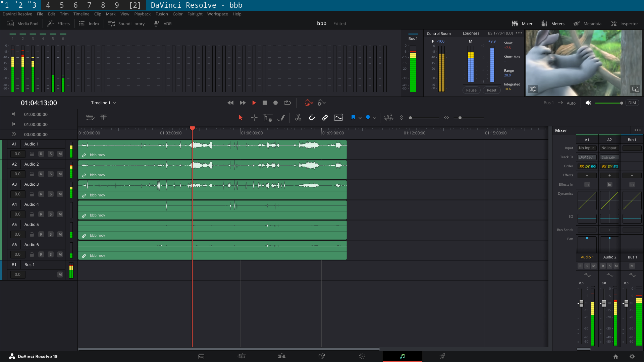Screen dimensions: 644x362
Task: Click the razor scissors tool
Action: 298,118
